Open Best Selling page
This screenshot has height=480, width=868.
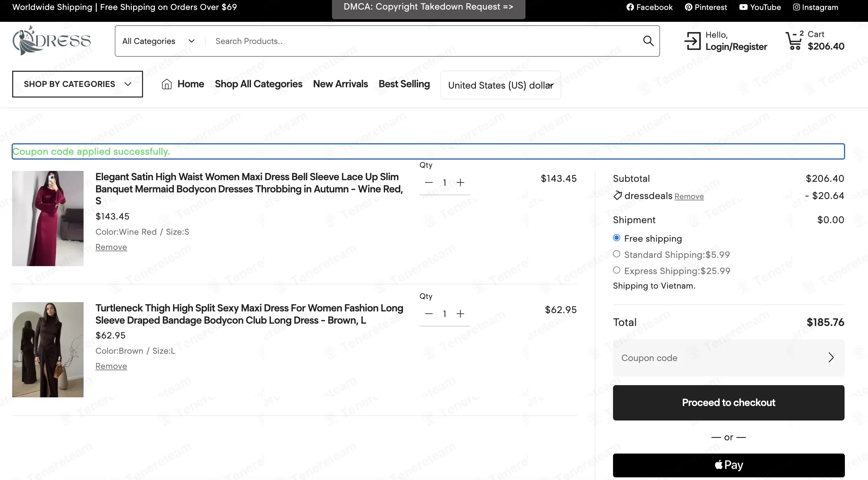coord(404,84)
